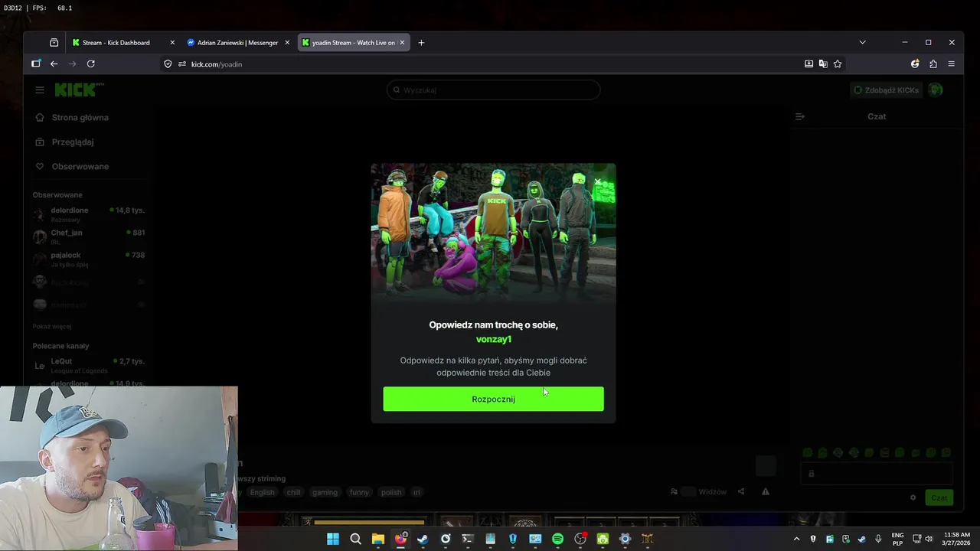Click the Zdobądź KICKs button
The width and height of the screenshot is (980, 551).
[x=886, y=90]
